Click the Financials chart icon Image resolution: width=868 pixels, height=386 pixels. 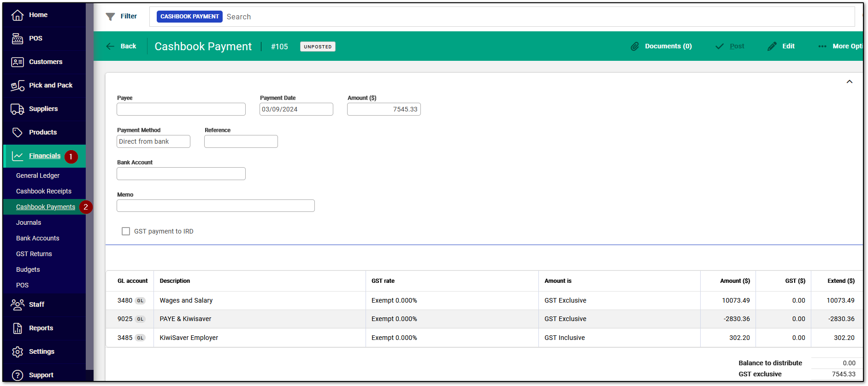18,156
